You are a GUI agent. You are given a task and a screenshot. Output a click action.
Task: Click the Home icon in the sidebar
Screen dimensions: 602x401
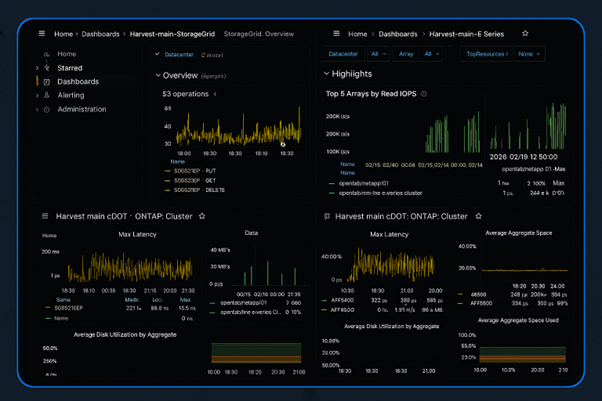pyautogui.click(x=46, y=54)
